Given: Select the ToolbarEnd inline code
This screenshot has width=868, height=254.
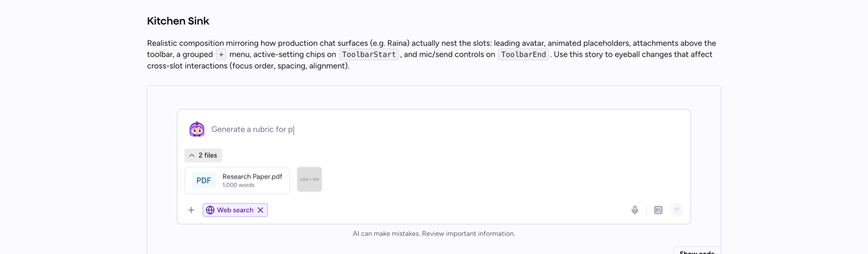Looking at the screenshot, I should coord(524,54).
